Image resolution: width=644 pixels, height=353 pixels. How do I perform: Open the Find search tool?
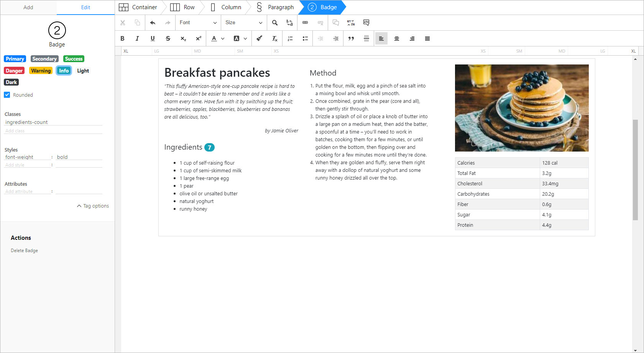click(275, 23)
